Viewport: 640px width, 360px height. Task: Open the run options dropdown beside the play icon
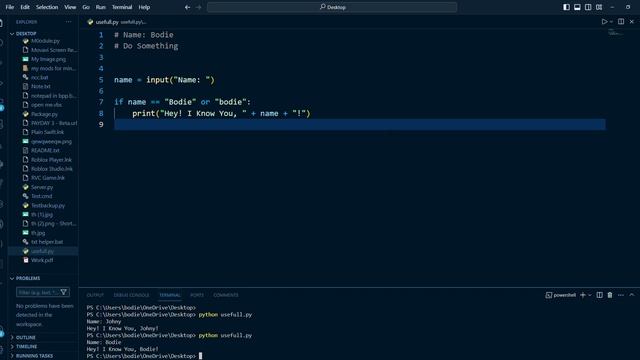tap(611, 22)
